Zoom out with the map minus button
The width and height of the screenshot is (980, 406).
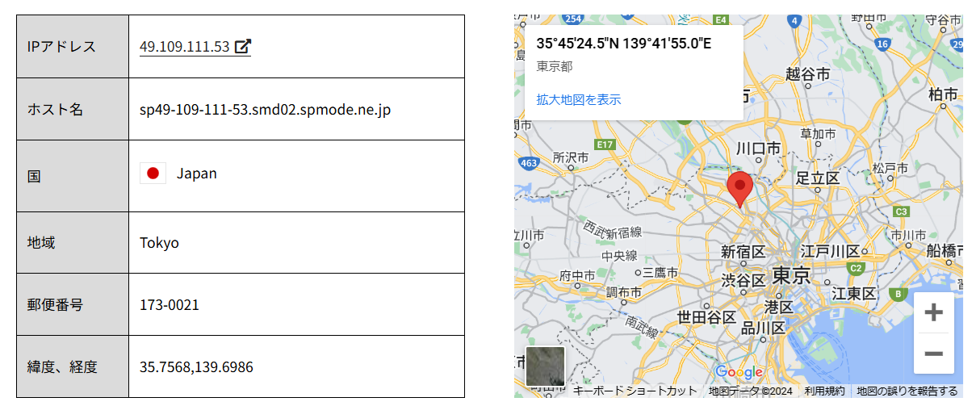pos(934,354)
